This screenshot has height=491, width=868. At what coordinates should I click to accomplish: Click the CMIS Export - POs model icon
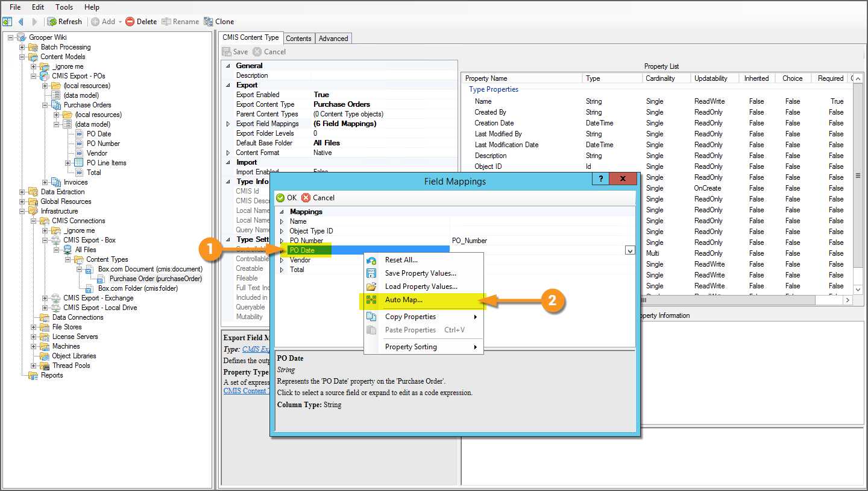coord(45,76)
